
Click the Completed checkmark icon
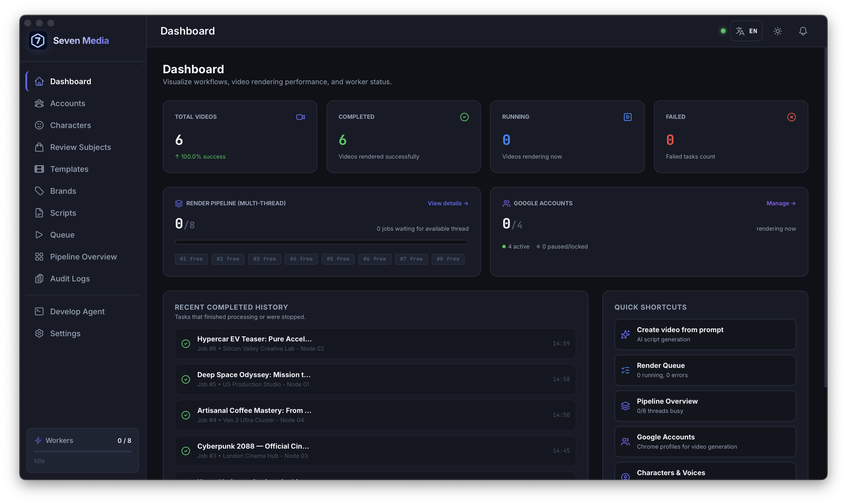464,117
